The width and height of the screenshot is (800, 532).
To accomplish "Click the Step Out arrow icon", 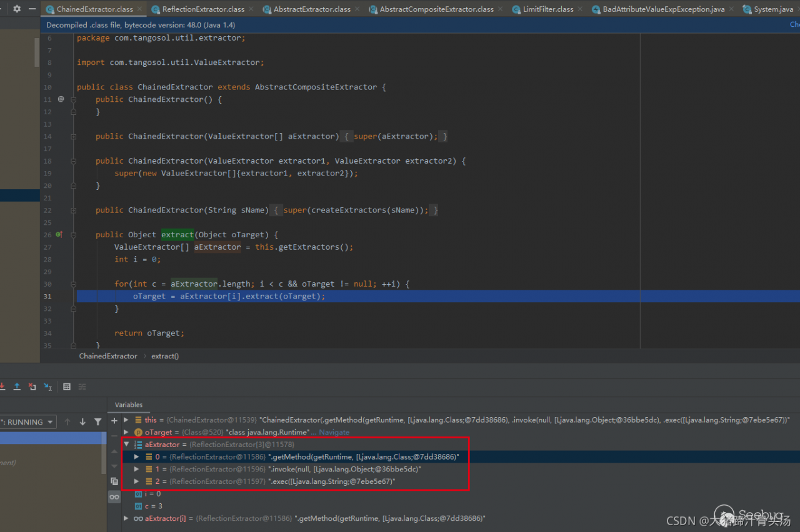I will tap(17, 387).
